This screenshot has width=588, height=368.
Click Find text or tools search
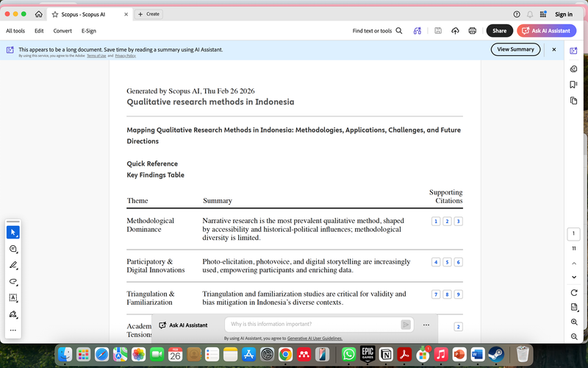[377, 31]
